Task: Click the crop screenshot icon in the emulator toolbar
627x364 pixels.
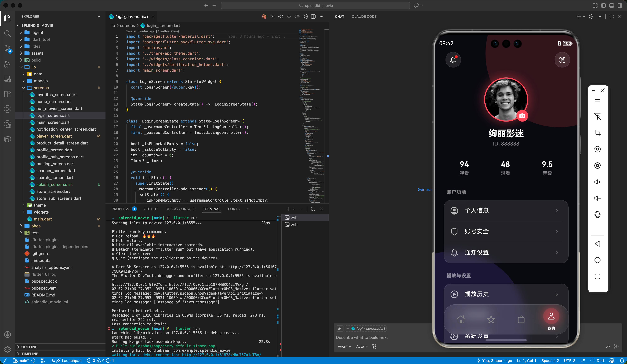Action: 597,133
